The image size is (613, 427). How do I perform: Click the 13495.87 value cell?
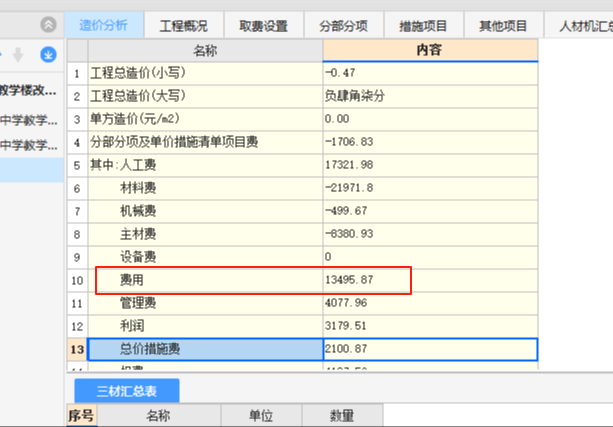pyautogui.click(x=430, y=280)
